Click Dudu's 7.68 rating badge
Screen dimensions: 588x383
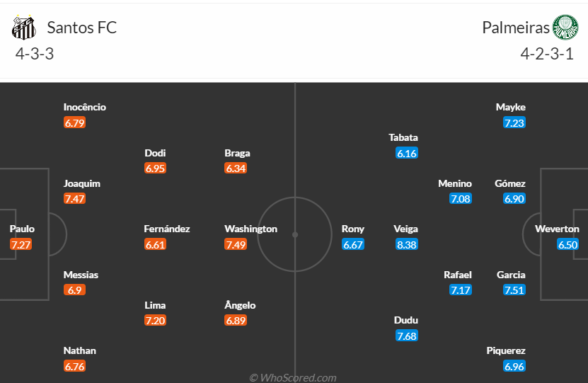click(406, 336)
